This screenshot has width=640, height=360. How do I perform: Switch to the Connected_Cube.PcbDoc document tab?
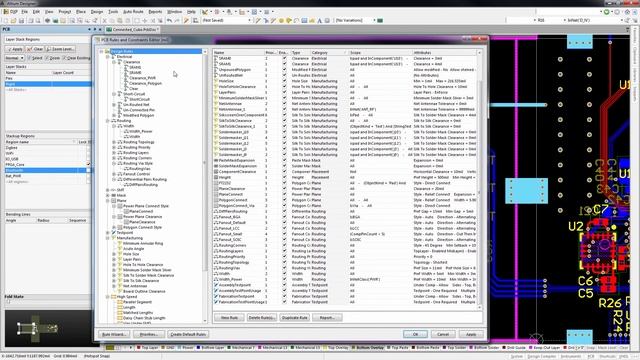click(132, 29)
